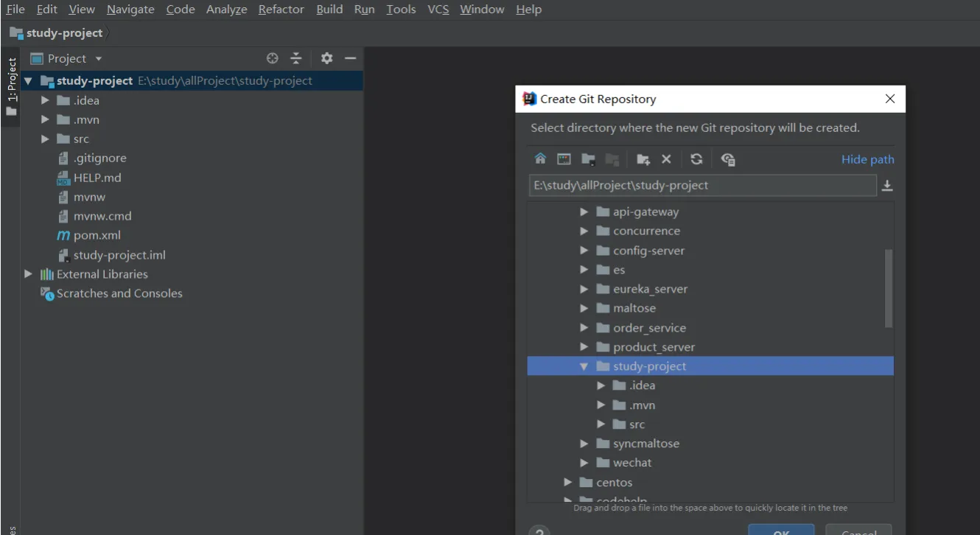The height and width of the screenshot is (535, 980).
Task: Close Create Git Repository dialog
Action: (890, 99)
